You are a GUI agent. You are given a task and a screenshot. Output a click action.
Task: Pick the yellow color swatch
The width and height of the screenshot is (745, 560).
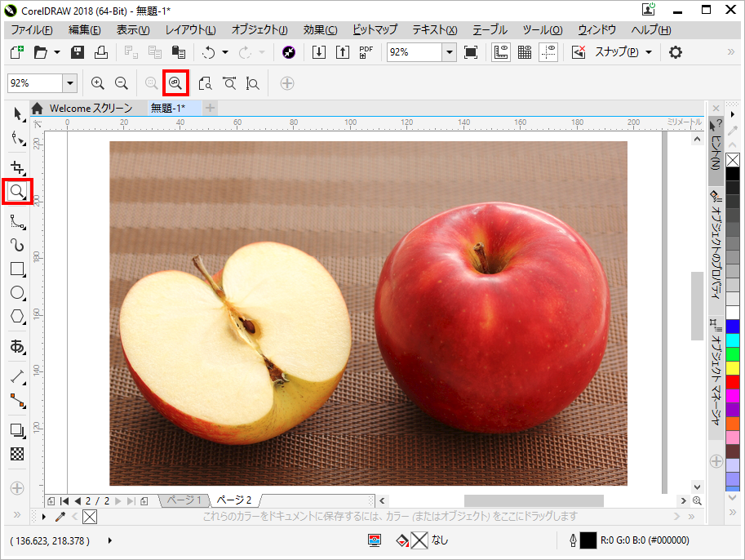pyautogui.click(x=733, y=368)
